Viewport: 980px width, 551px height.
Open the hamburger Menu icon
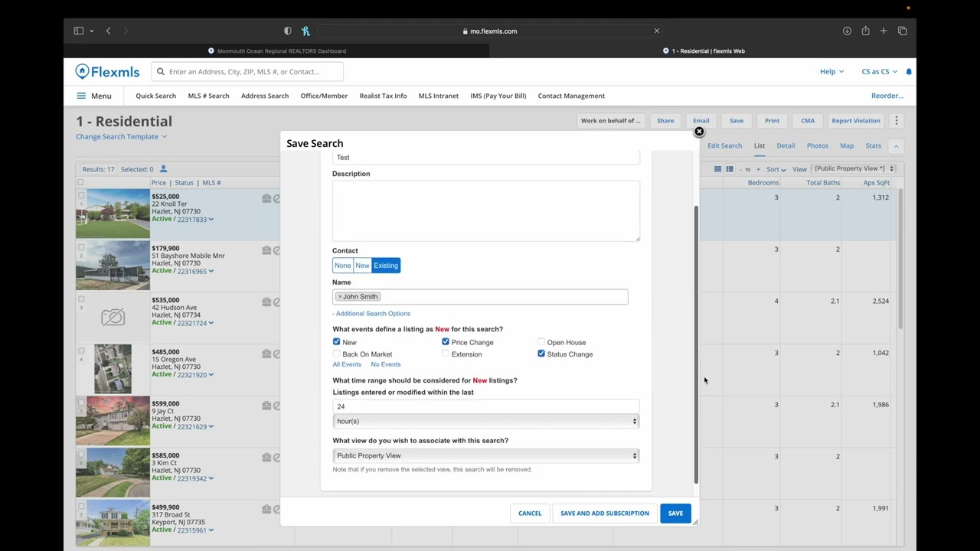[81, 96]
